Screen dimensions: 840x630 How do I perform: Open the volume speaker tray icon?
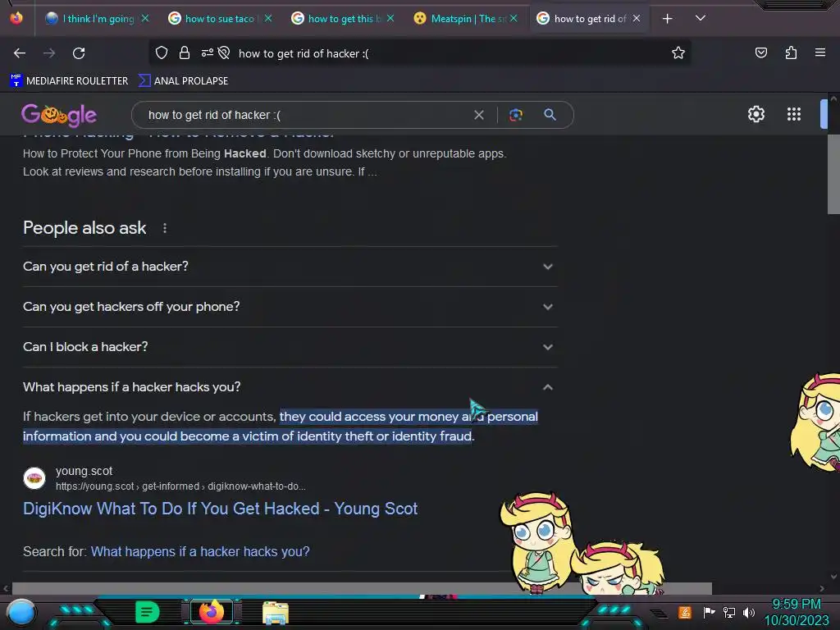(x=748, y=612)
